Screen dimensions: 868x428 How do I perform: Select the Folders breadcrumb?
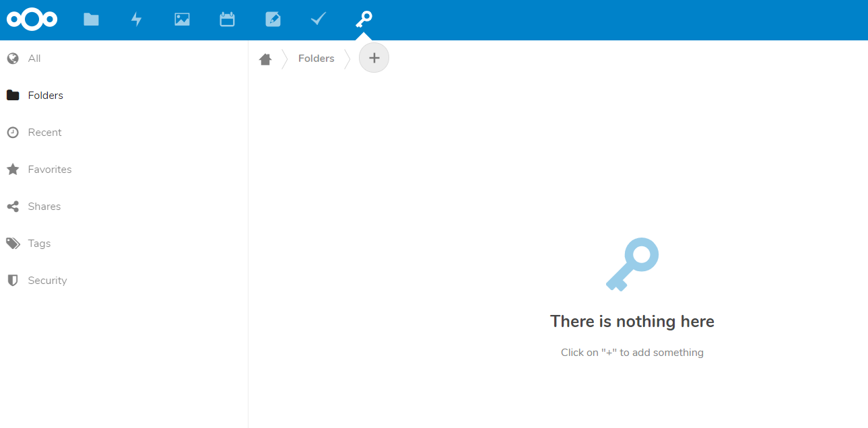point(316,59)
